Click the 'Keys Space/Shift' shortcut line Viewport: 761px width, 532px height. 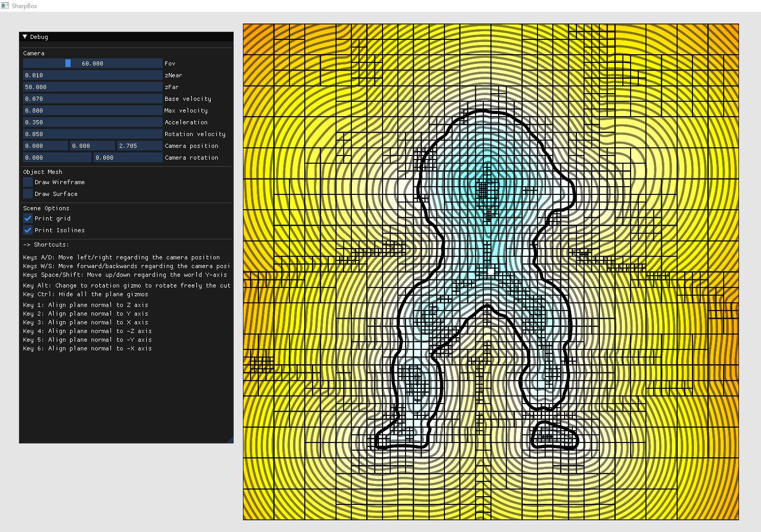click(x=125, y=275)
